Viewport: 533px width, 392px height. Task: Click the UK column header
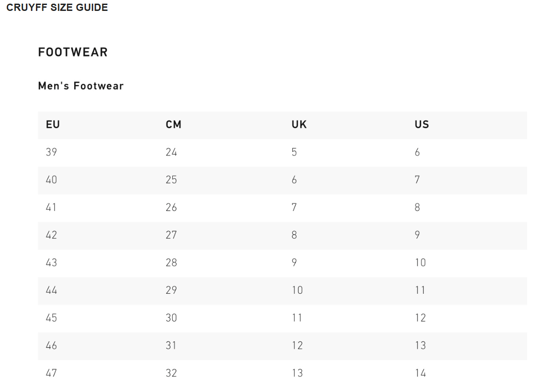pos(299,125)
